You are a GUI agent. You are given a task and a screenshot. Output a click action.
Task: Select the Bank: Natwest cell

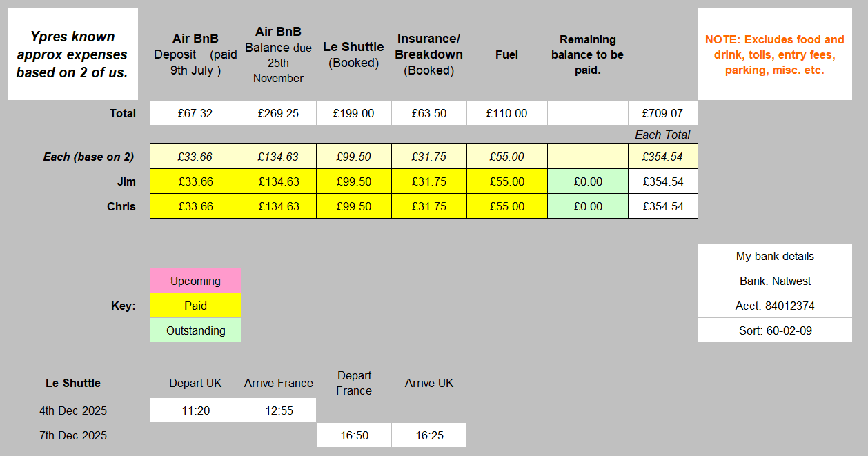775,281
